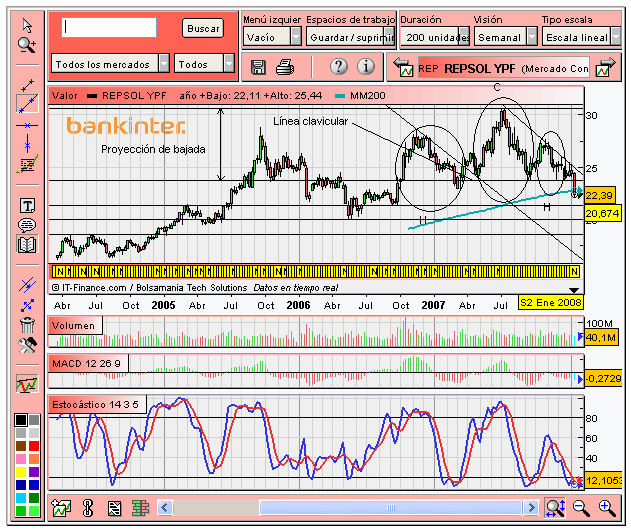Click the trash bin delete tool
This screenshot has width=631, height=531.
pos(27,325)
